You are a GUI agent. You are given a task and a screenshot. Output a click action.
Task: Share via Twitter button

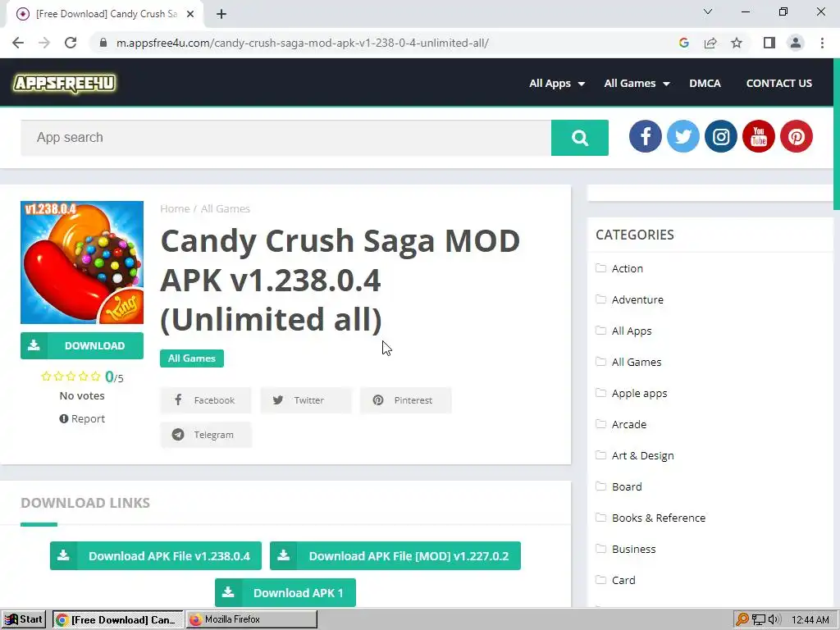tap(305, 400)
